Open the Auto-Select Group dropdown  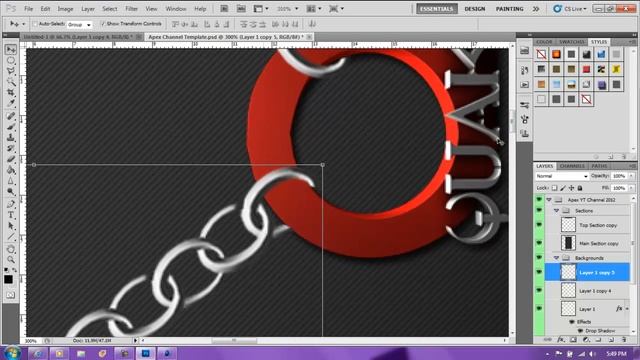[79, 24]
